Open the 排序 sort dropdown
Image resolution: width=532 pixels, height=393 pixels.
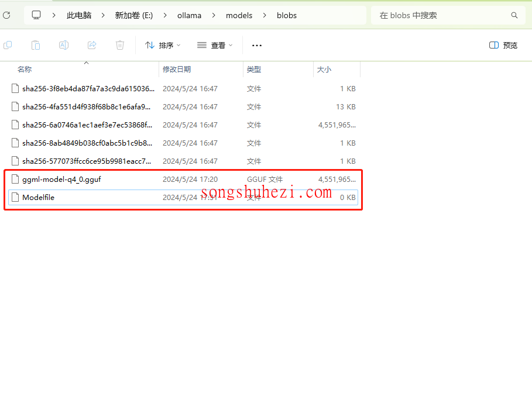tap(163, 45)
